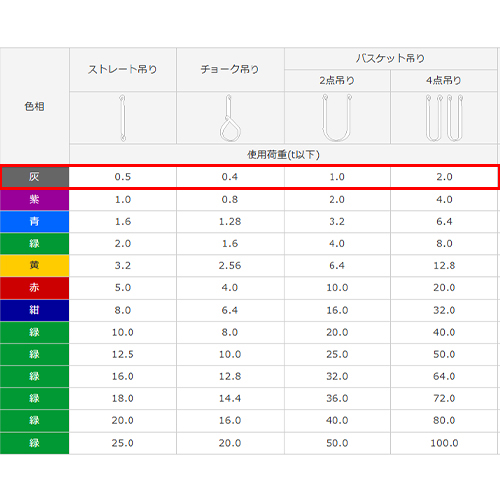Select the blue 青 color cell
The image size is (500, 500).
point(35,222)
